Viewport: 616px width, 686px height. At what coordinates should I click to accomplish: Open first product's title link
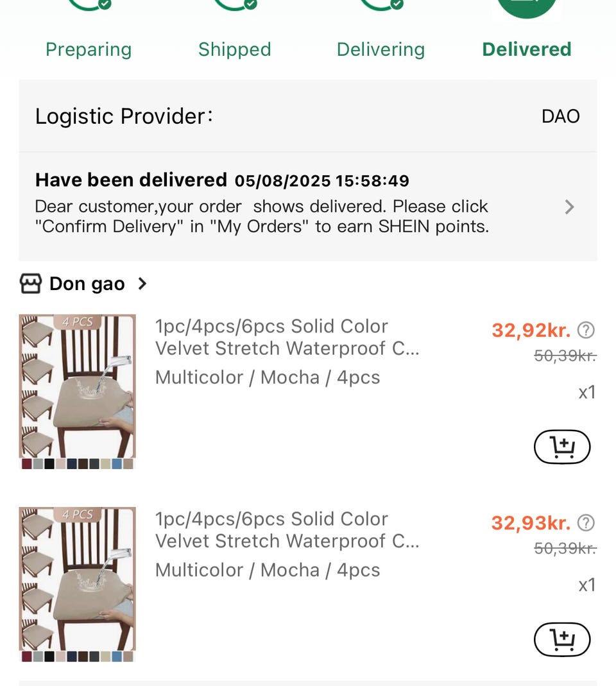[287, 337]
